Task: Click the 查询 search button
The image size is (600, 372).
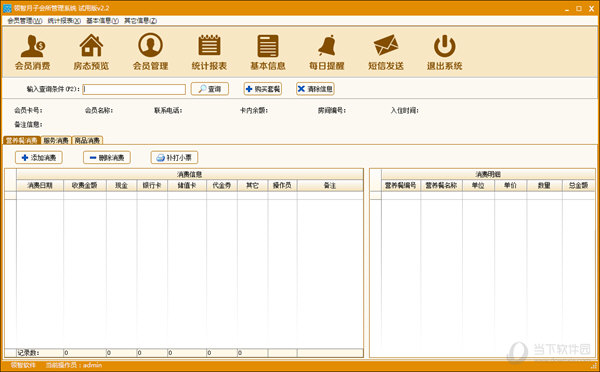Action: pyautogui.click(x=210, y=89)
